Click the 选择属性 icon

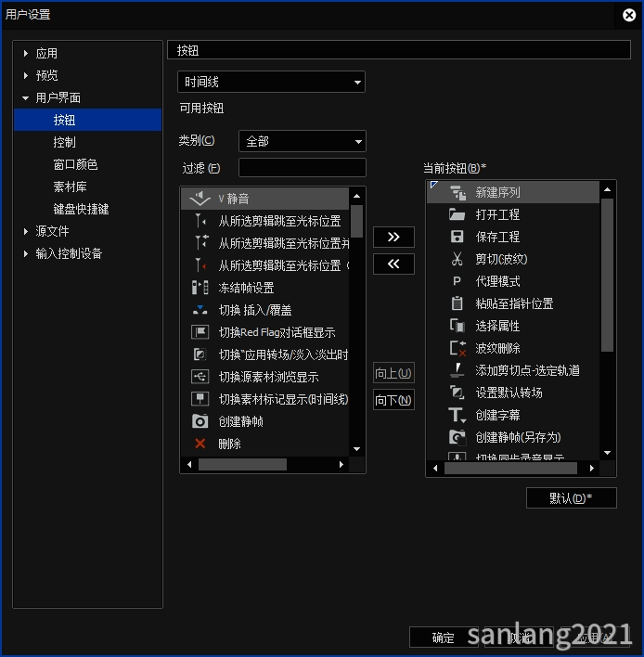[457, 326]
